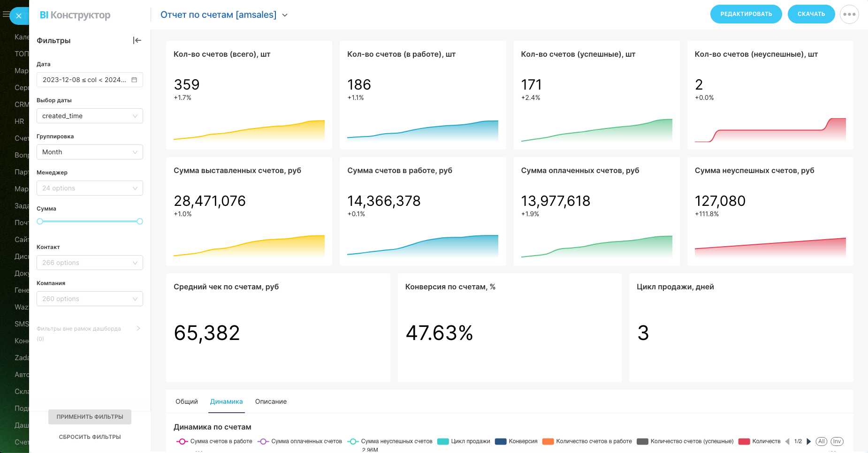Click the СБРОСИТЬ ФИЛЬТРЫ reset link
The width and height of the screenshot is (868, 453).
90,437
